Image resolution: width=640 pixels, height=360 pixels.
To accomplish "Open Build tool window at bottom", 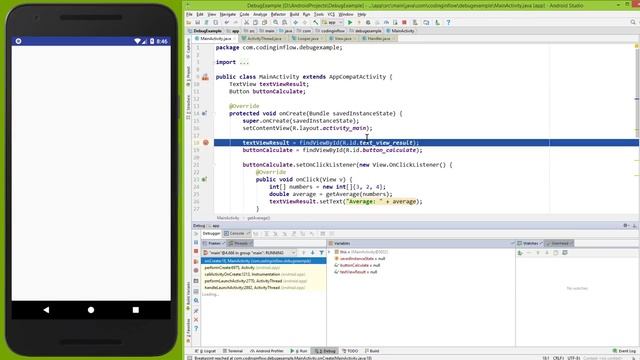I will (x=372, y=351).
